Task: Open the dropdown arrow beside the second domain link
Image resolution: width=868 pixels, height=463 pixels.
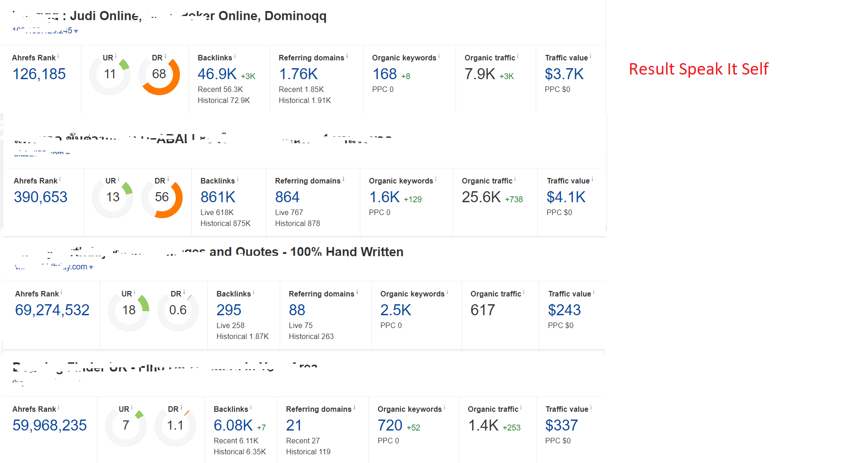Action: 69,153
